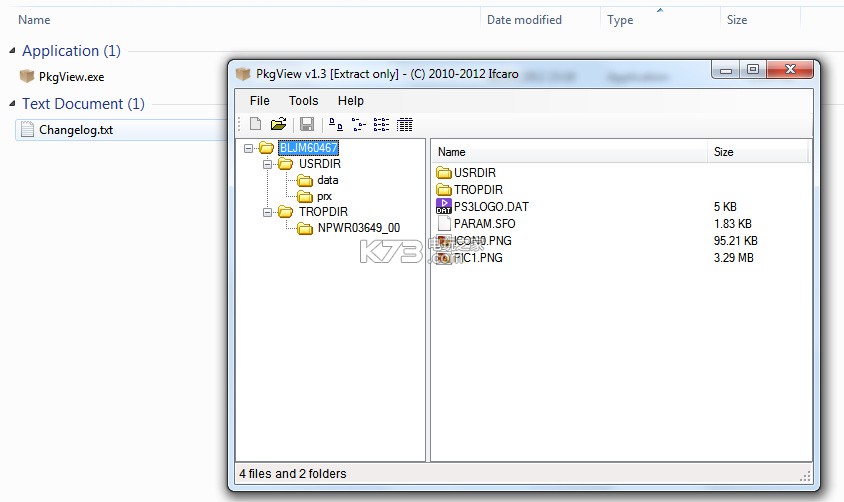Select the PS3LOGO.DAT file icon
The height and width of the screenshot is (502, 844).
(444, 206)
